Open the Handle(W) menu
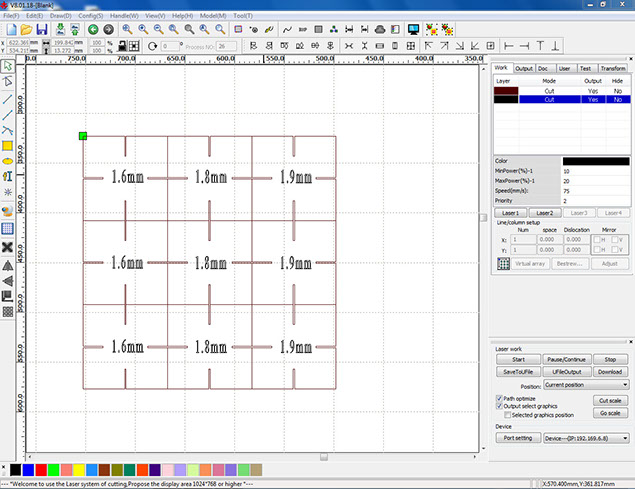The height and width of the screenshot is (489, 635). [124, 16]
